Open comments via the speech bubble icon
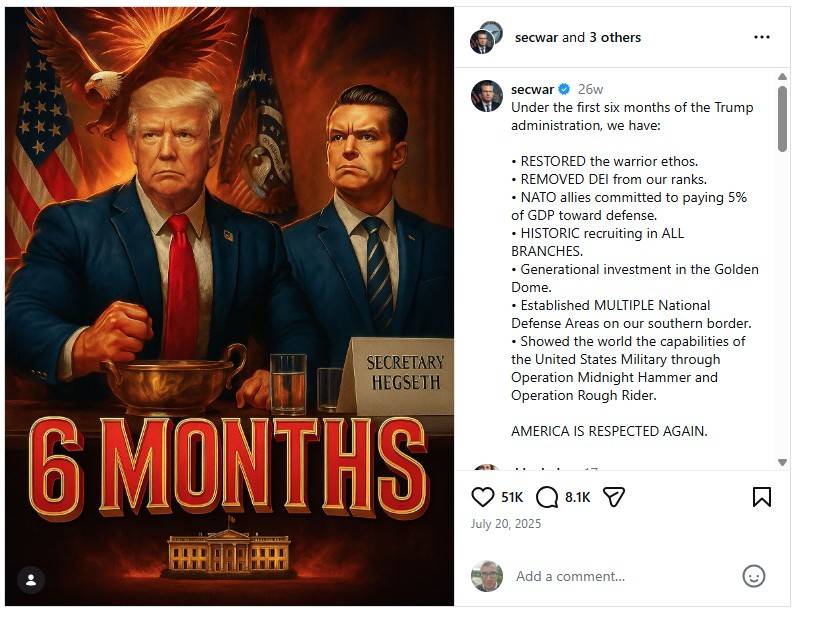813x638 pixels. click(x=547, y=497)
